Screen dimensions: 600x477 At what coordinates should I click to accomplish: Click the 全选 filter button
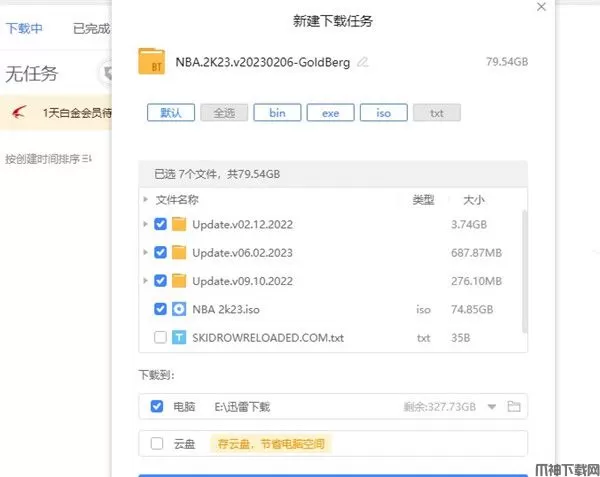coord(224,113)
